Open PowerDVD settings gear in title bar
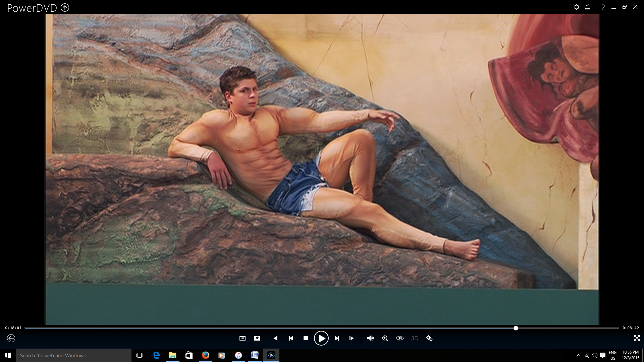 pos(577,7)
